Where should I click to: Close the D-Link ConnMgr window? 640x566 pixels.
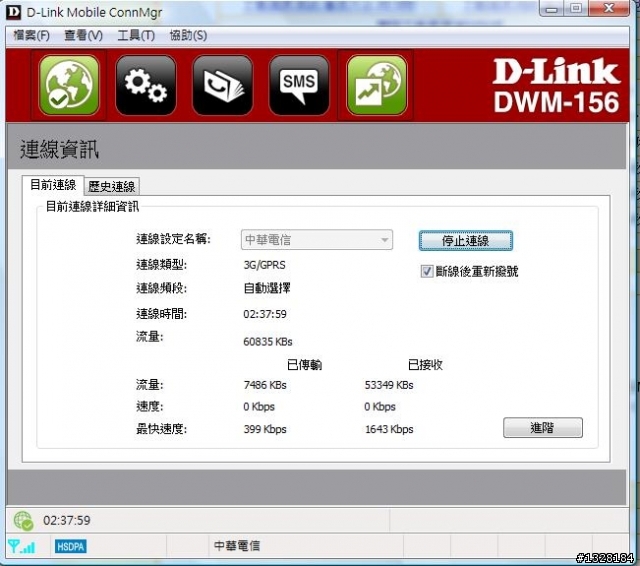coord(609,8)
